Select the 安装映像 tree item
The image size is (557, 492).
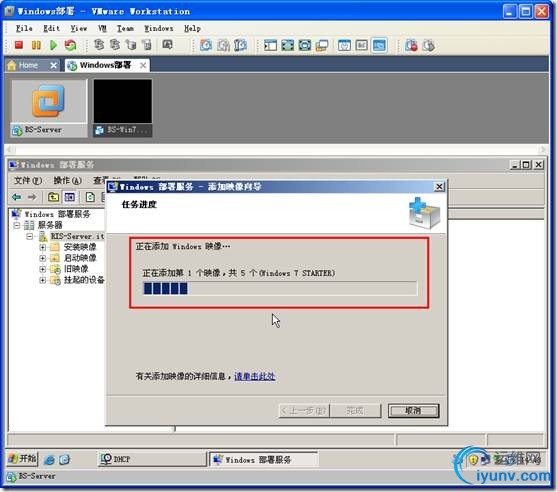pos(80,247)
